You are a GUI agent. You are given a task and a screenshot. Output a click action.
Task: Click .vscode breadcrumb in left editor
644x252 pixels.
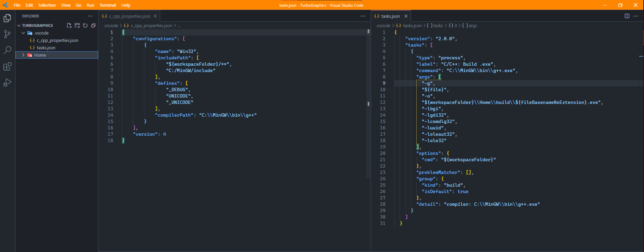111,25
